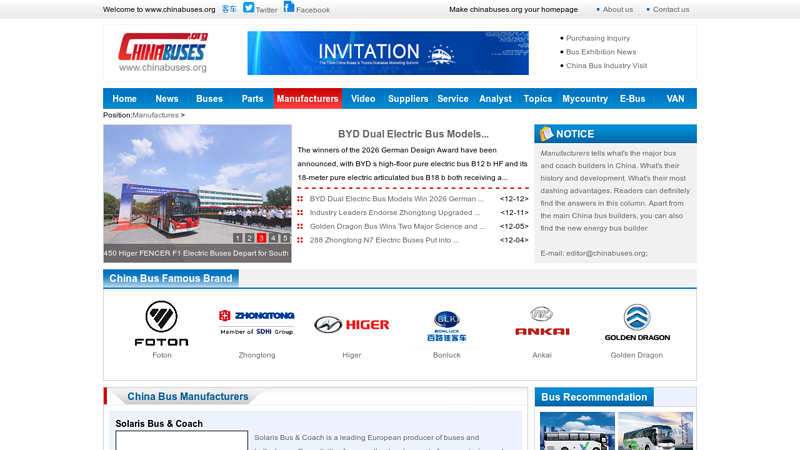Show slide 4 in the slideshow
The width and height of the screenshot is (800, 450).
point(273,238)
